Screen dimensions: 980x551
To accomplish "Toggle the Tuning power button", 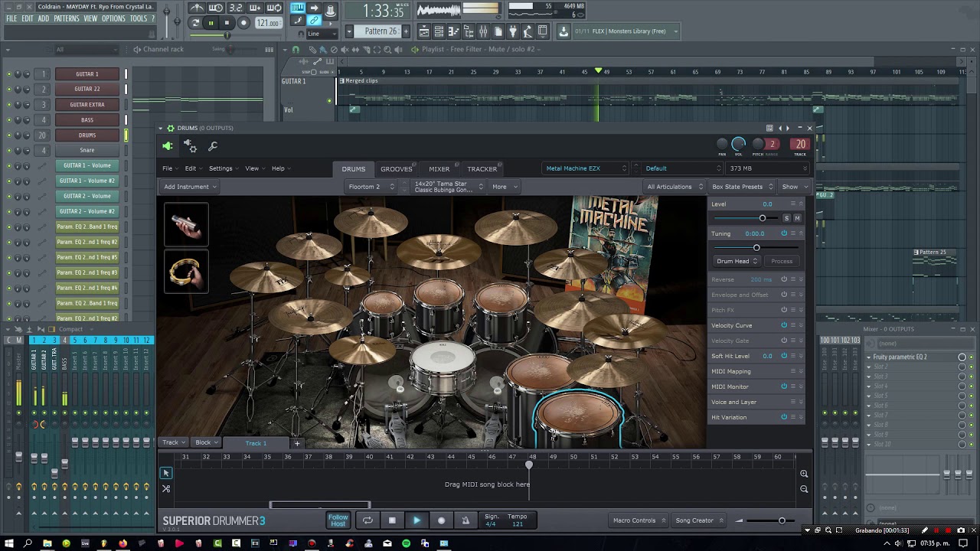I will point(784,233).
